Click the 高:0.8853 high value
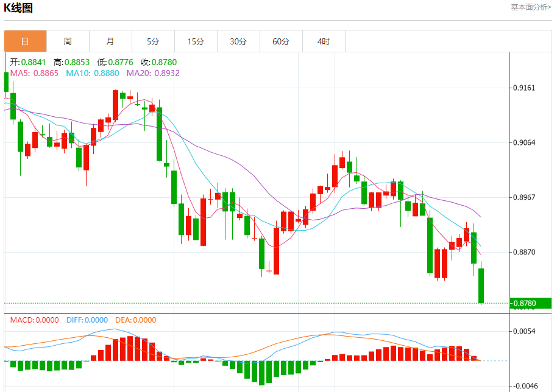The height and width of the screenshot is (392, 557). click(x=71, y=62)
